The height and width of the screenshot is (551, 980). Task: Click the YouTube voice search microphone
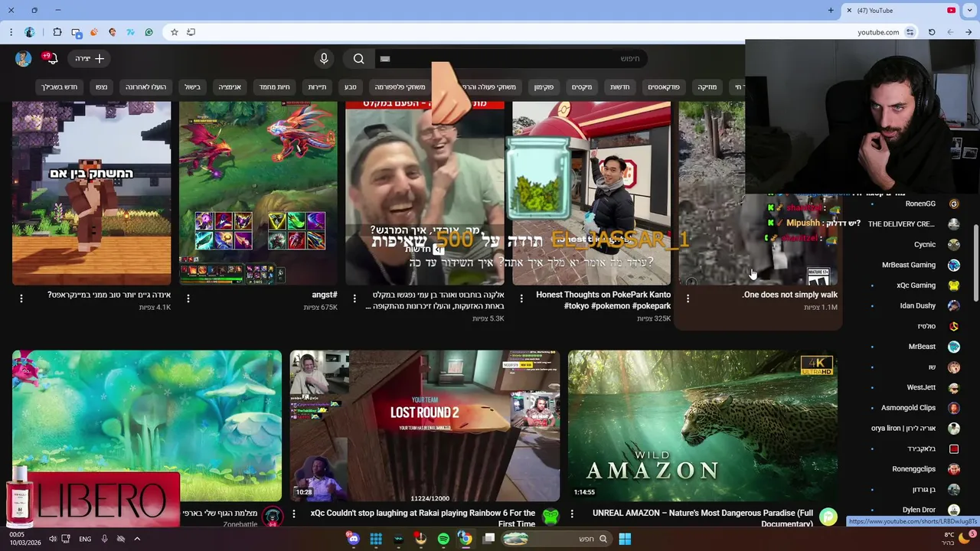pos(324,59)
